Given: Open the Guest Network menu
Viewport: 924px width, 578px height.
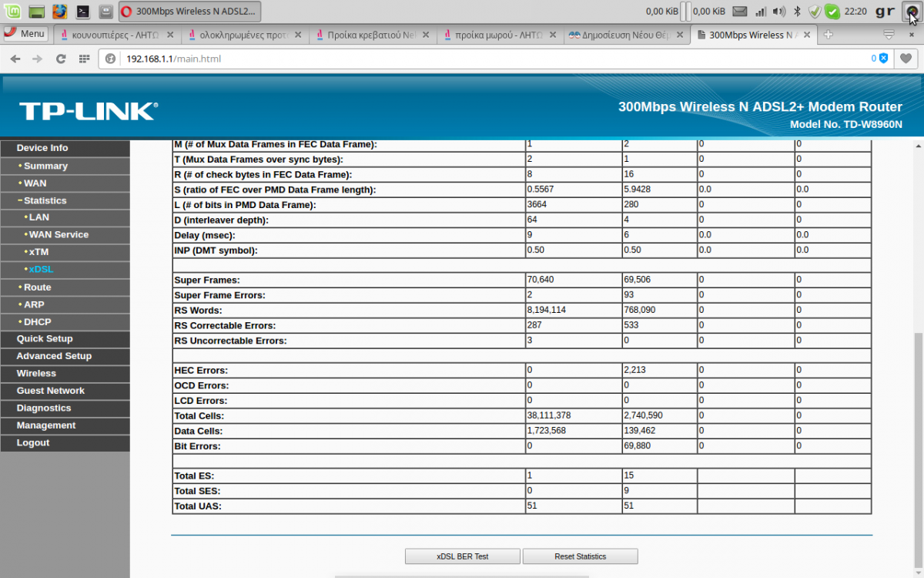Looking at the screenshot, I should coord(65,391).
